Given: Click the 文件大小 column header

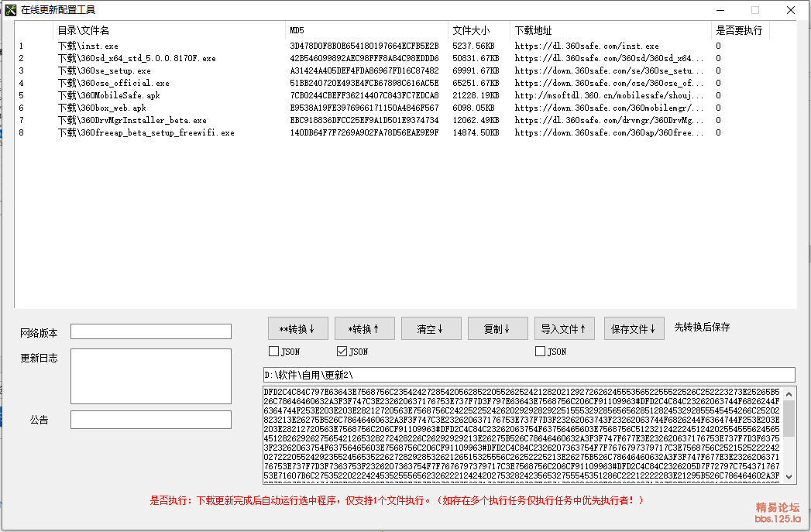Looking at the screenshot, I should tap(479, 30).
